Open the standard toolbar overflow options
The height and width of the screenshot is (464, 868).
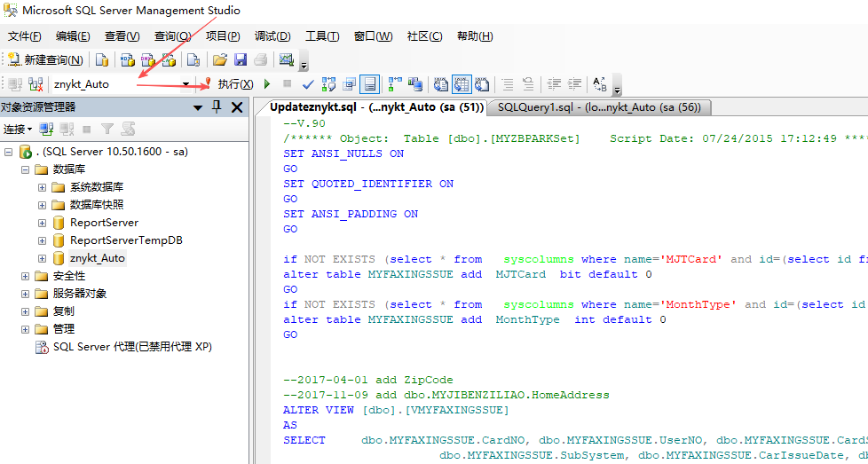coord(304,62)
